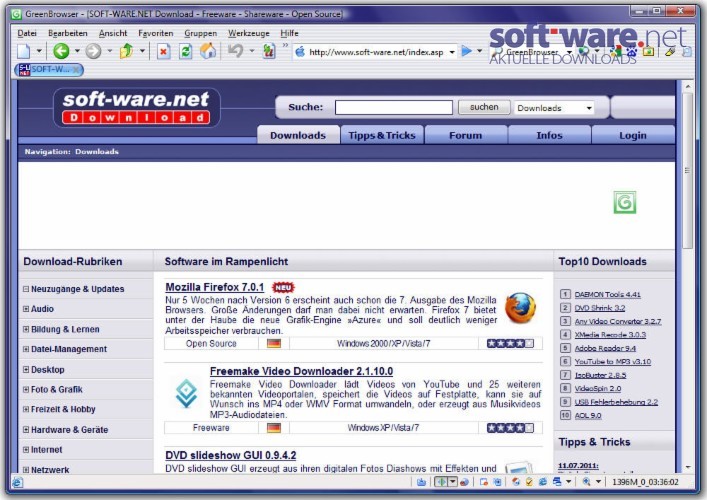Viewport: 707px width, 500px height.
Task: Open the Hilfe menu
Action: (x=289, y=33)
